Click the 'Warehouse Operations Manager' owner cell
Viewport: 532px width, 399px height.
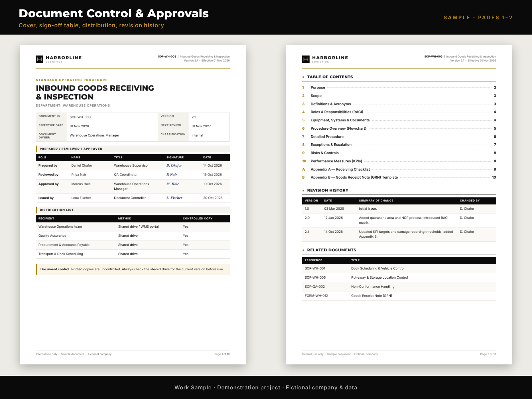(x=112, y=136)
